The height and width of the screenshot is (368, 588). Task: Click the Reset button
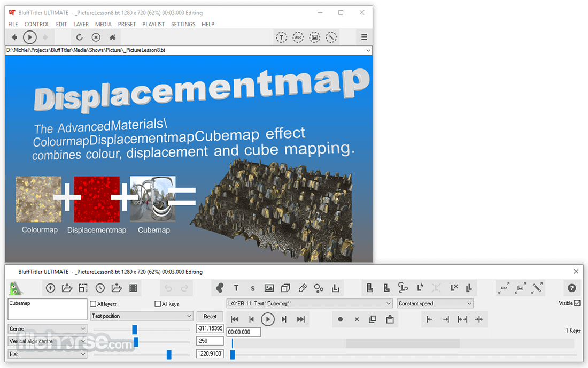click(210, 316)
